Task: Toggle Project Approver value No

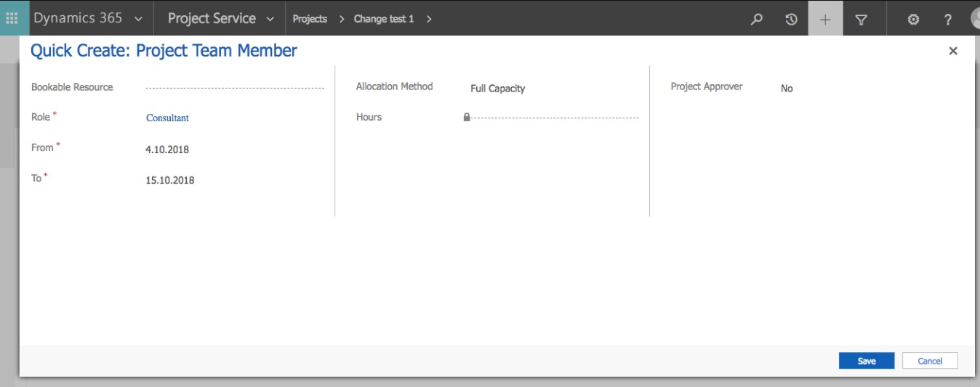Action: [787, 89]
